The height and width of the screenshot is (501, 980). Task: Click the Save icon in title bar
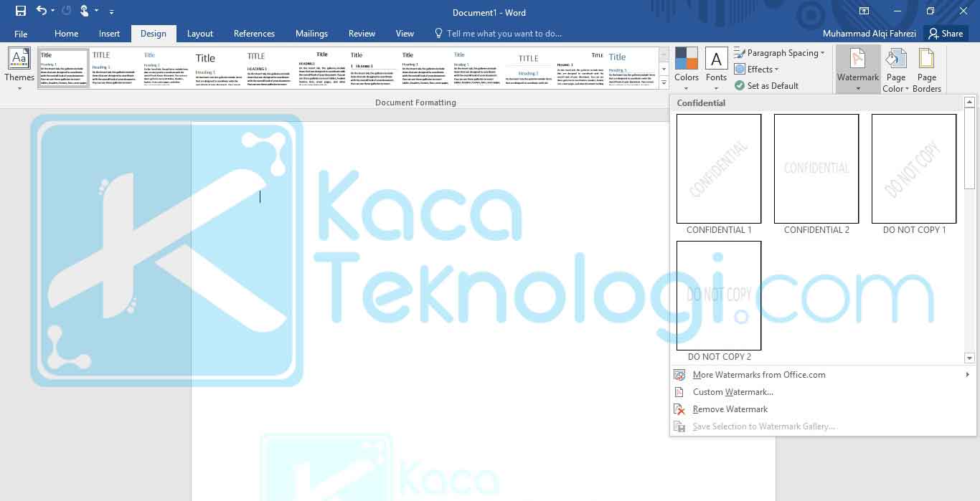(x=20, y=11)
